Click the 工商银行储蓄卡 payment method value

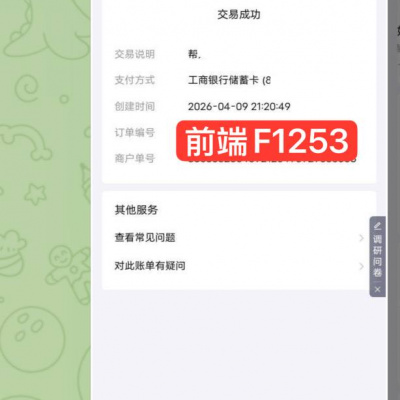[229, 80]
